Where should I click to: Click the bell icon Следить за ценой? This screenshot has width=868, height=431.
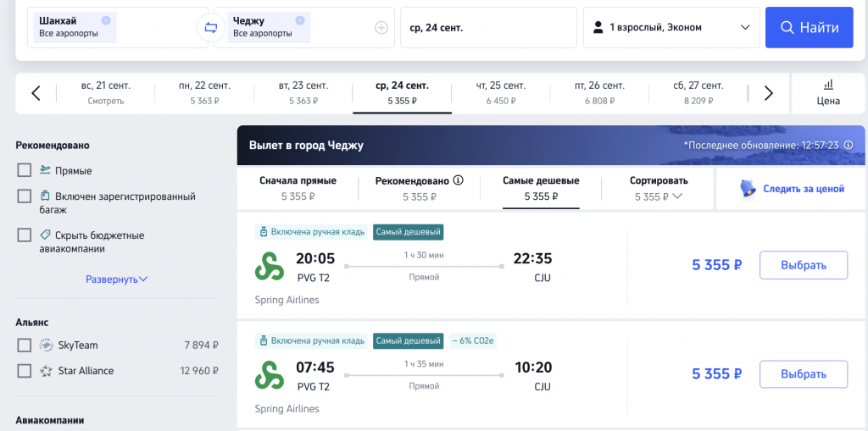click(x=748, y=189)
